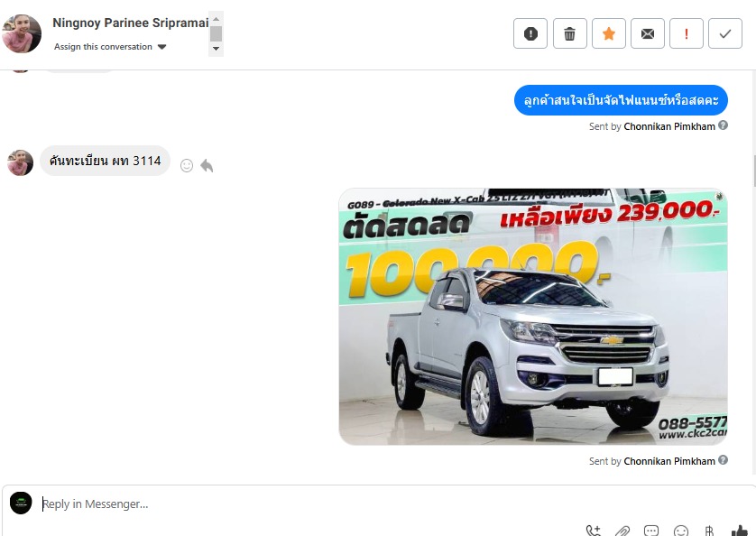Click scroll up arrow beside contact name
The width and height of the screenshot is (756, 536).
[x=216, y=19]
